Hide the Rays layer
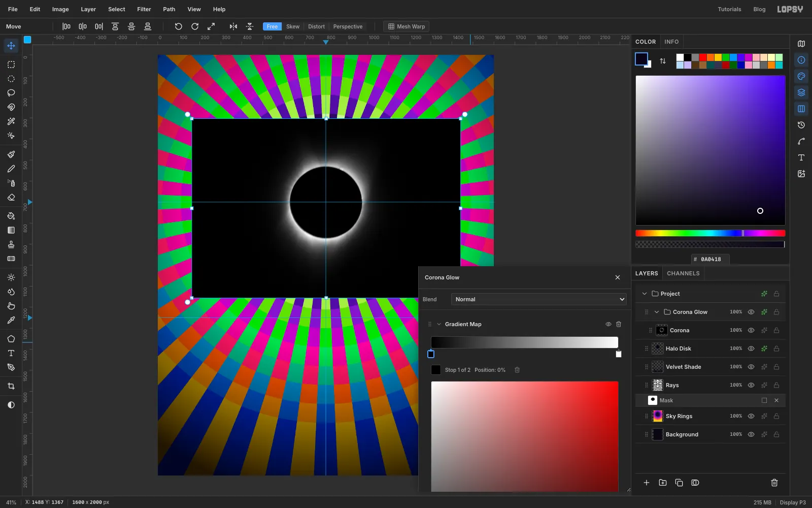This screenshot has height=508, width=812. point(751,385)
